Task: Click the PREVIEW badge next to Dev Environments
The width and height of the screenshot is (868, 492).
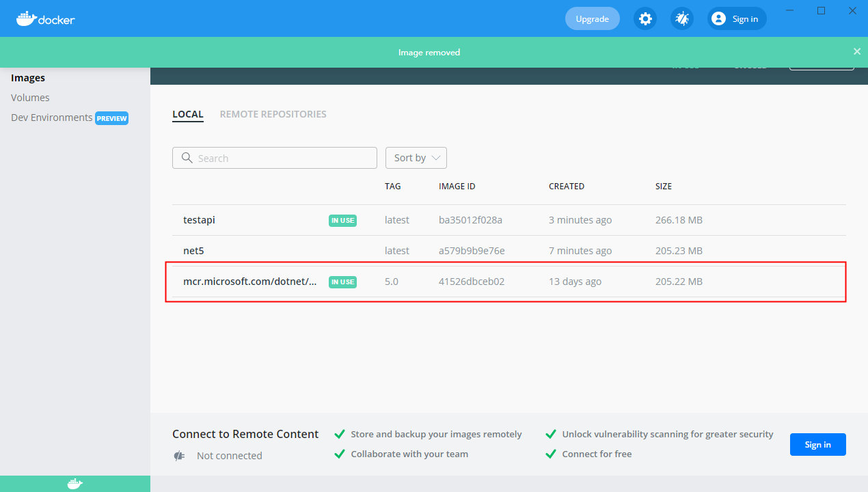Action: (111, 118)
